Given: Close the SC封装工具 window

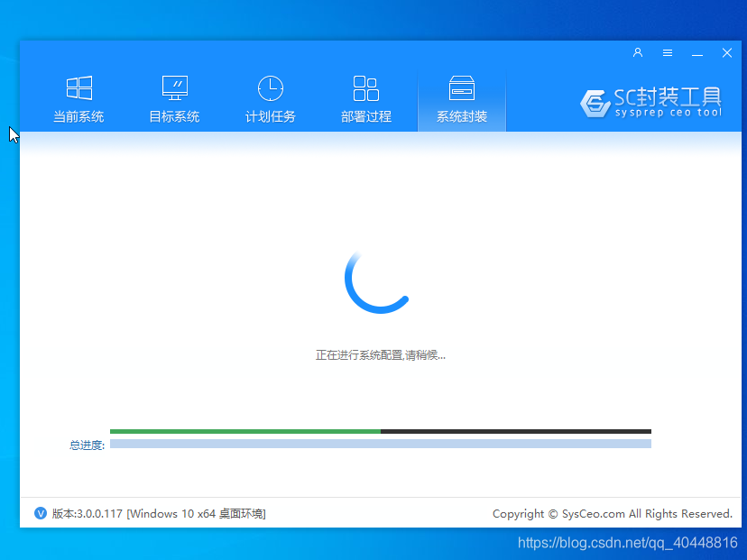Looking at the screenshot, I should (x=726, y=53).
